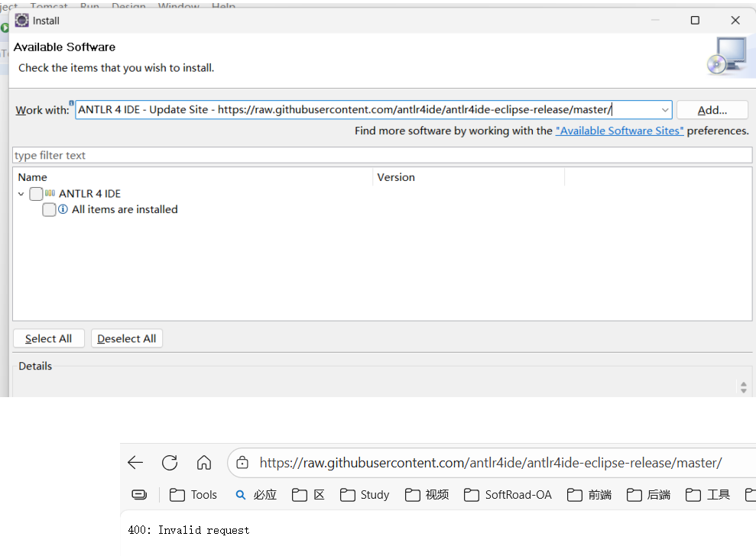This screenshot has height=556, width=756.
Task: Open the 后端 bookmark folder
Action: (648, 495)
